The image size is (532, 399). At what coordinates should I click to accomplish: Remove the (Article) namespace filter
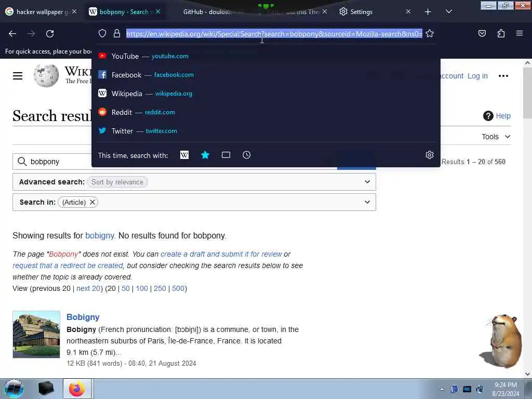[x=92, y=202]
